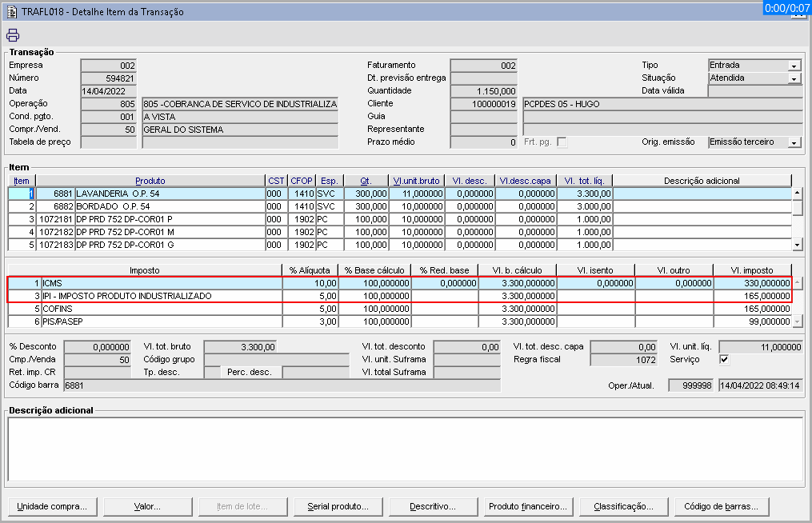
Task: Click the Código barra field 6881
Action: click(x=282, y=385)
